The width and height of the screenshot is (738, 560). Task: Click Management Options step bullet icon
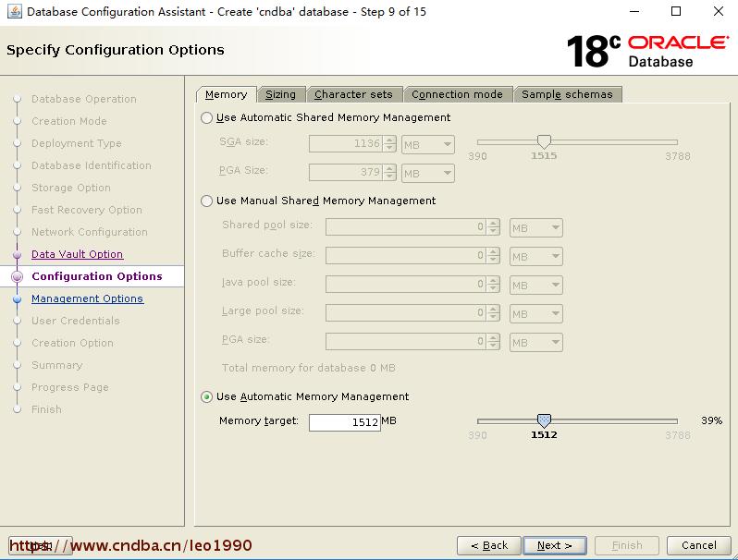[17, 299]
